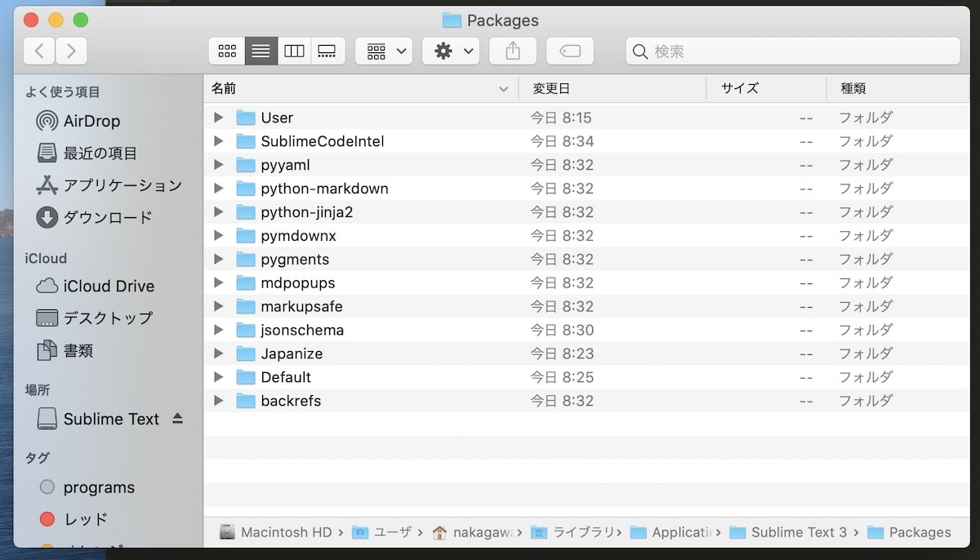Open the group-by arrangement dropdown
The width and height of the screenshot is (980, 560).
point(384,51)
